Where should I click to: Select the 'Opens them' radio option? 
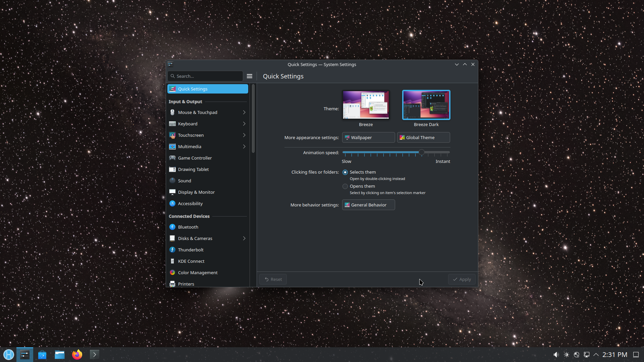[x=345, y=186]
